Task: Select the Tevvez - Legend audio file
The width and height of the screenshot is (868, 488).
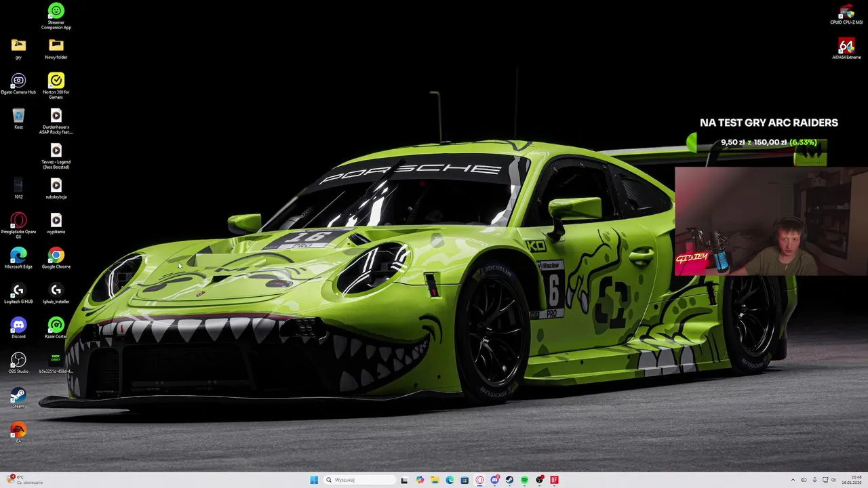Action: [x=56, y=156]
